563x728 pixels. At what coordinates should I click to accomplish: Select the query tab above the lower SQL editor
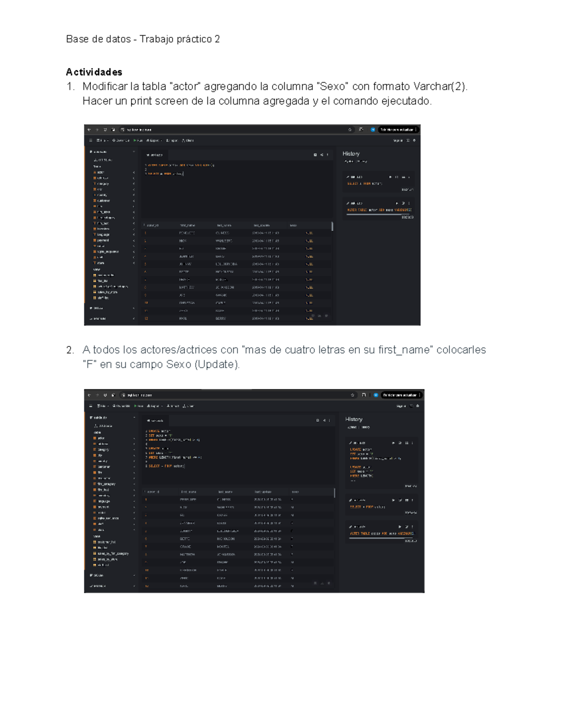pyautogui.click(x=156, y=421)
